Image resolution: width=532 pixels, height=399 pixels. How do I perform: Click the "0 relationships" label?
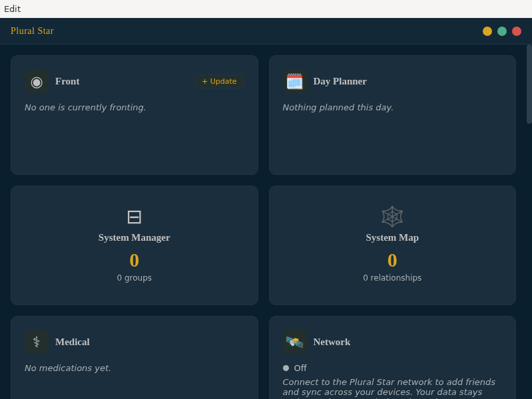392,278
